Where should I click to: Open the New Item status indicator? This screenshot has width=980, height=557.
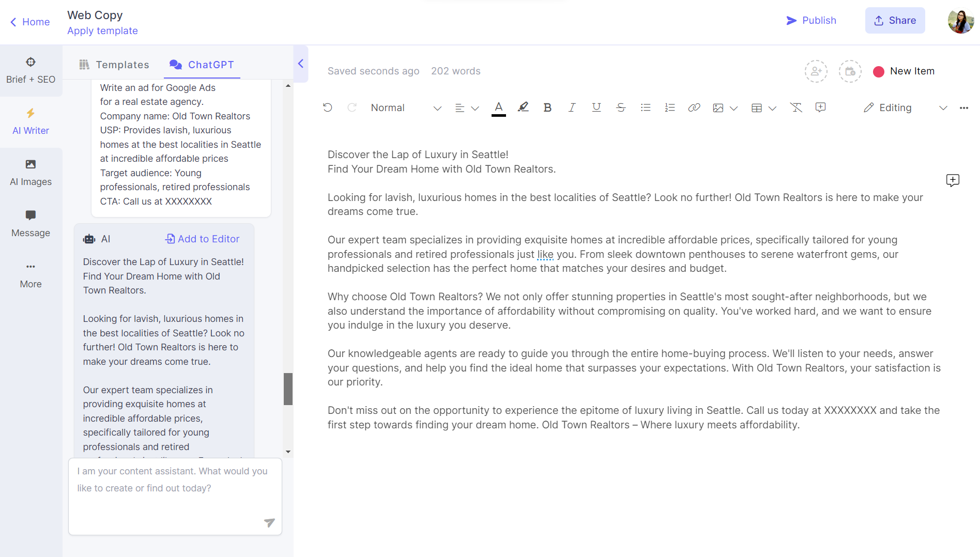click(904, 71)
